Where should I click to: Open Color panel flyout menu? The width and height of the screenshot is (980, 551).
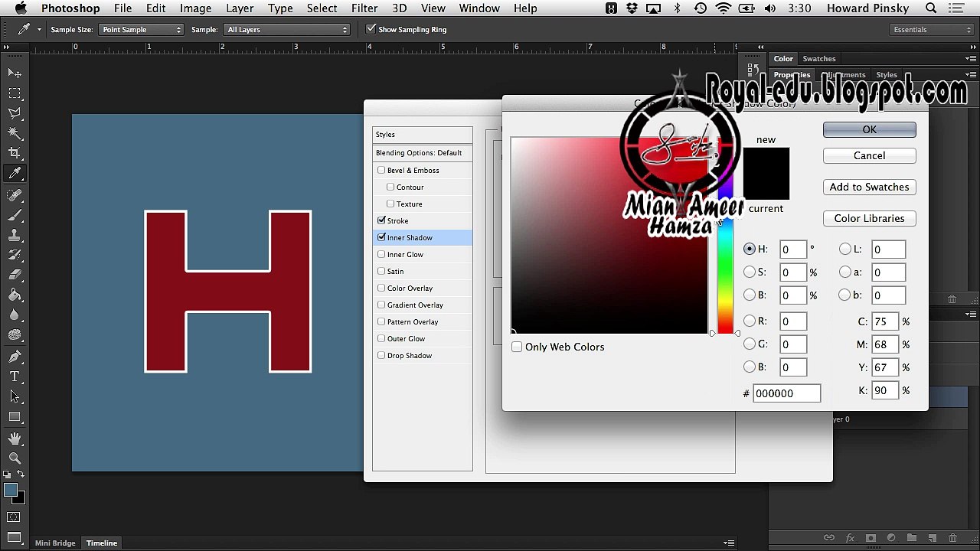971,59
